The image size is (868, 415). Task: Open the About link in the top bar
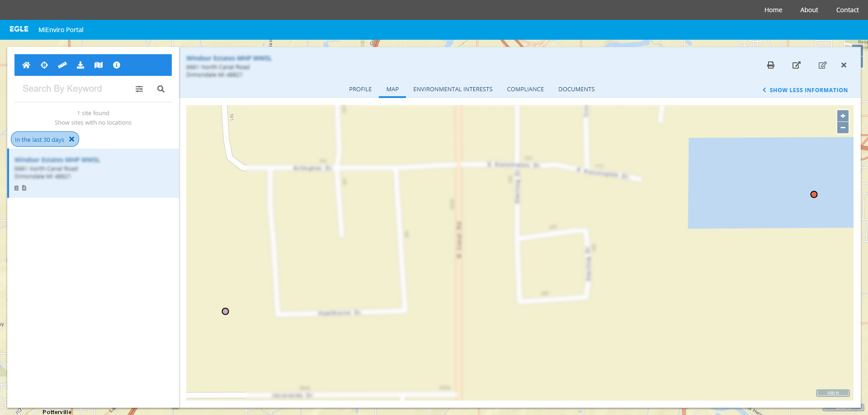coord(809,10)
